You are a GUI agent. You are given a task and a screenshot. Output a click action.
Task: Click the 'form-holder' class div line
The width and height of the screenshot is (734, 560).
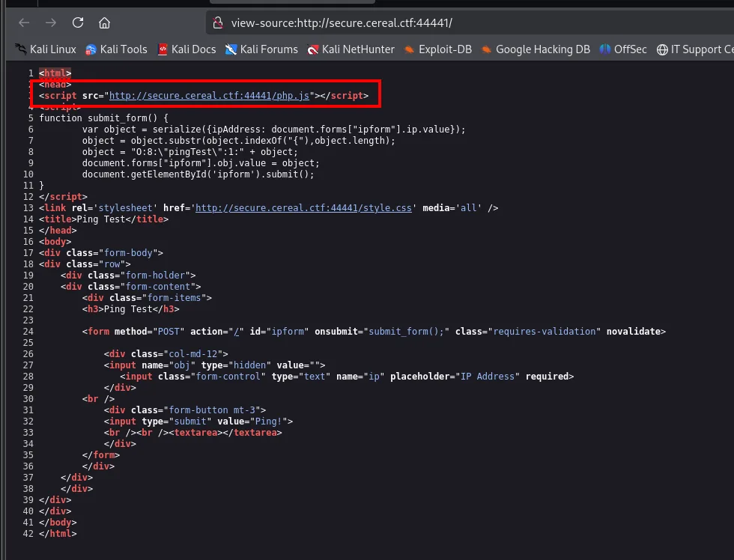(128, 275)
